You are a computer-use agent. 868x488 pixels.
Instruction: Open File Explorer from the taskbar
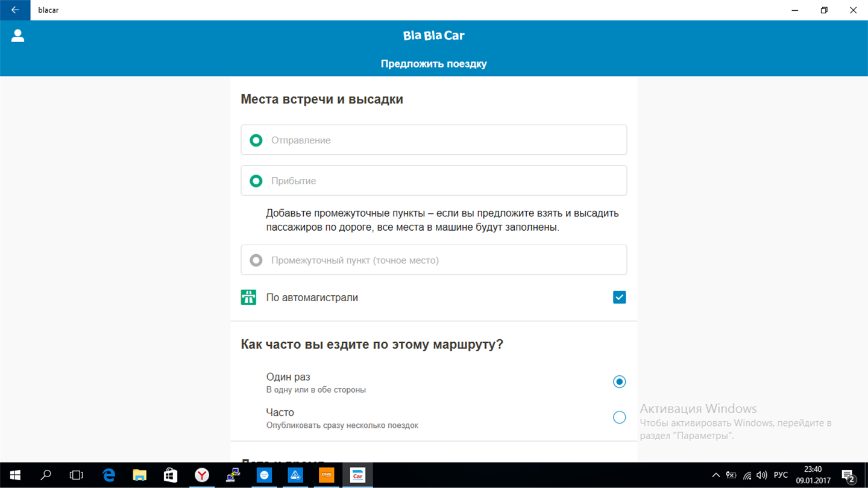pos(140,475)
